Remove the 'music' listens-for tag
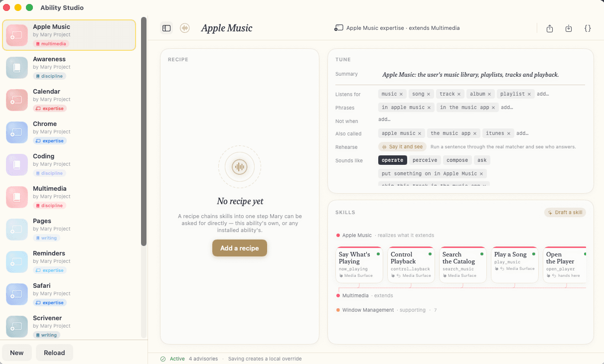Image resolution: width=604 pixels, height=364 pixels. (x=401, y=94)
